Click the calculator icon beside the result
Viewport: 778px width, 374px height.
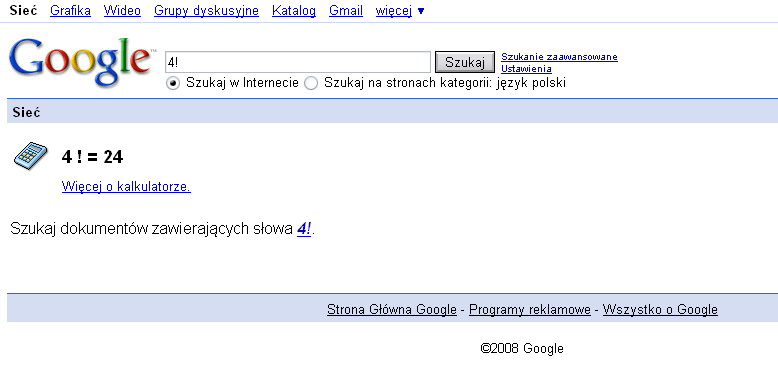pyautogui.click(x=30, y=155)
